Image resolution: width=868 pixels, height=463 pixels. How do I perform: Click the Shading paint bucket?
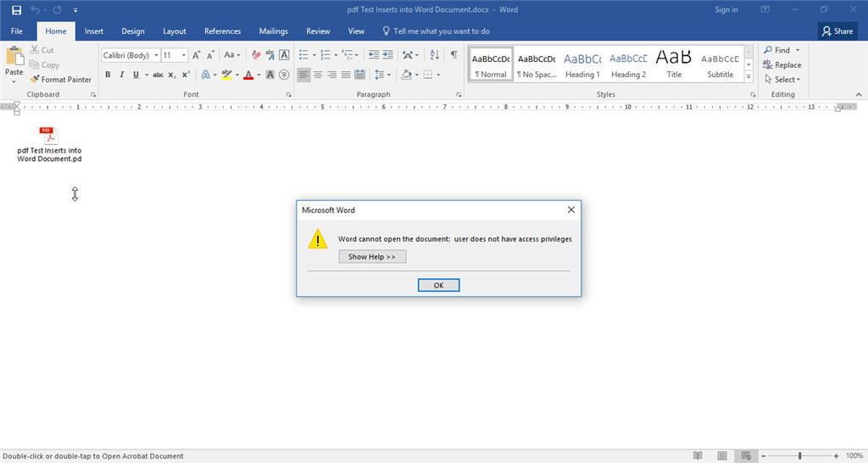tap(406, 75)
